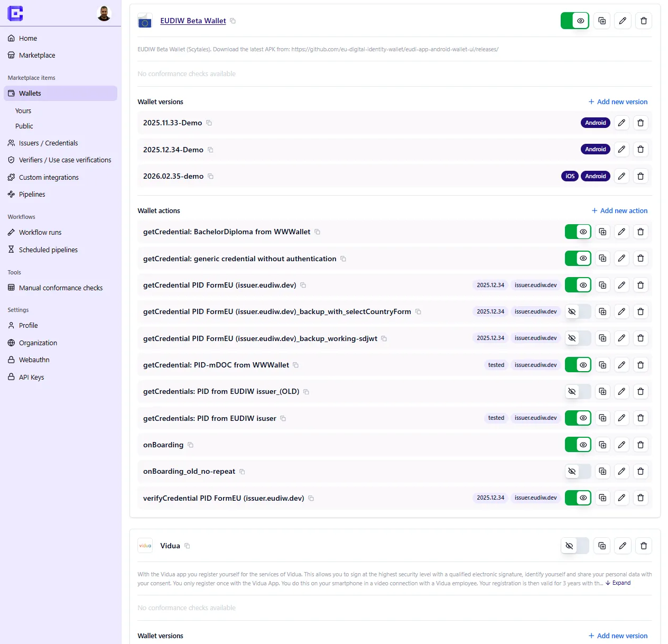The height and width of the screenshot is (644, 668).
Task: Open the user profile avatar
Action: (104, 13)
